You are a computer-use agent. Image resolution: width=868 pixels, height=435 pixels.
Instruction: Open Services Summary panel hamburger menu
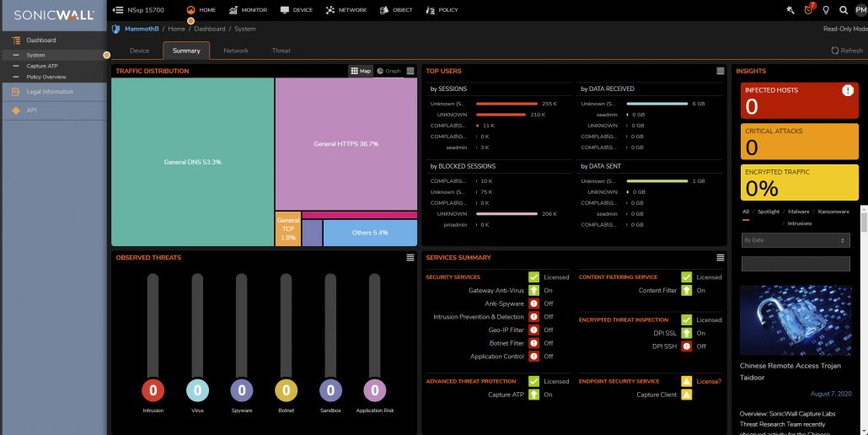click(721, 257)
